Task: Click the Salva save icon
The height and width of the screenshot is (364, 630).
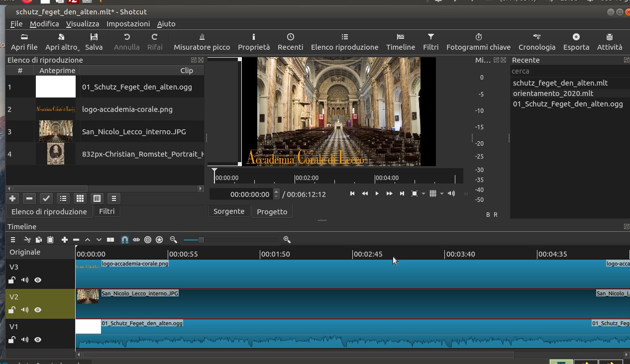Action: pos(94,37)
